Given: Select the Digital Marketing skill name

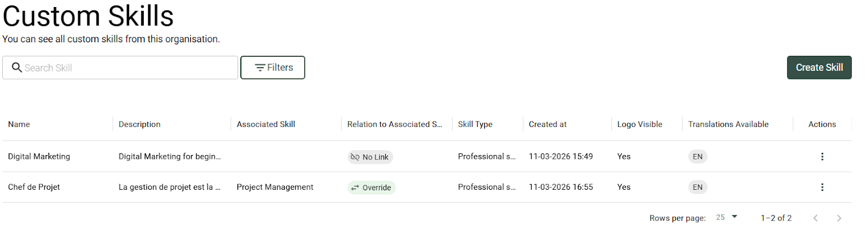Looking at the screenshot, I should point(39,157).
